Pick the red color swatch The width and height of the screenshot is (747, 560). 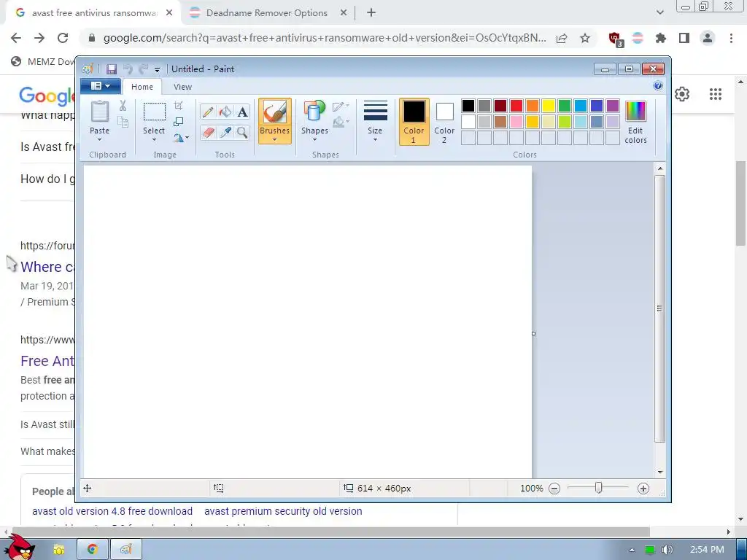(516, 105)
